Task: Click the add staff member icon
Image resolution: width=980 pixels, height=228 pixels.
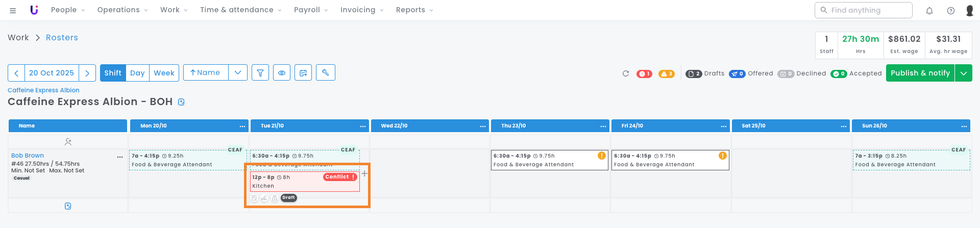Action: pyautogui.click(x=68, y=142)
